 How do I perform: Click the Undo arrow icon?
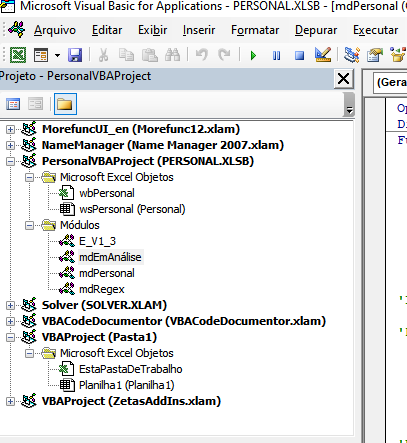[202, 55]
